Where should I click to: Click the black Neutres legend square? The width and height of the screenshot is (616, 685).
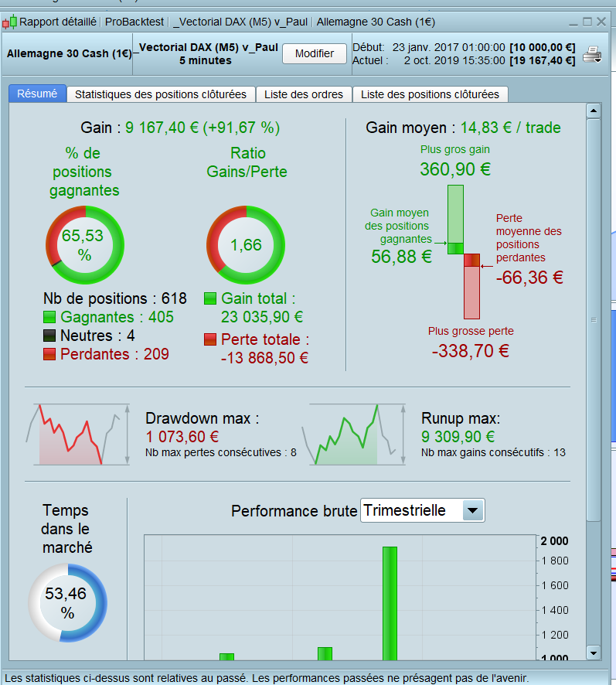[x=49, y=336]
